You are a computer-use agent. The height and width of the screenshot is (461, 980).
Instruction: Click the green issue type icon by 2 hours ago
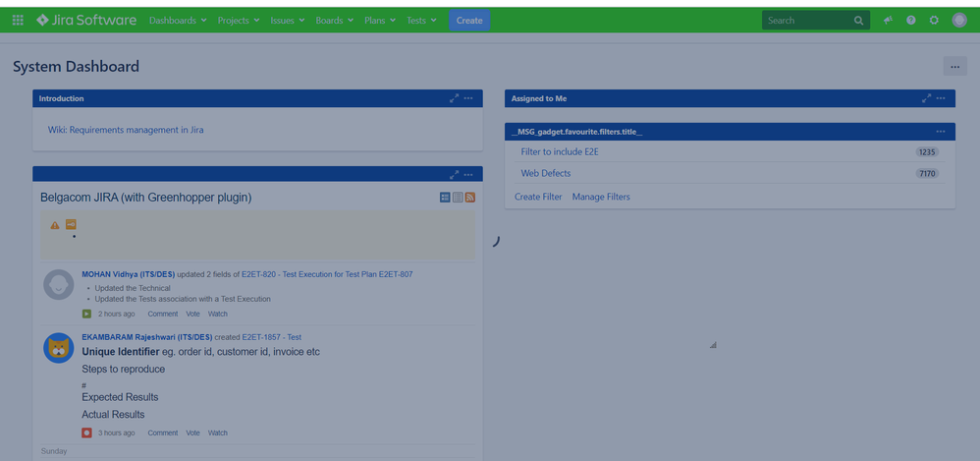(x=86, y=314)
